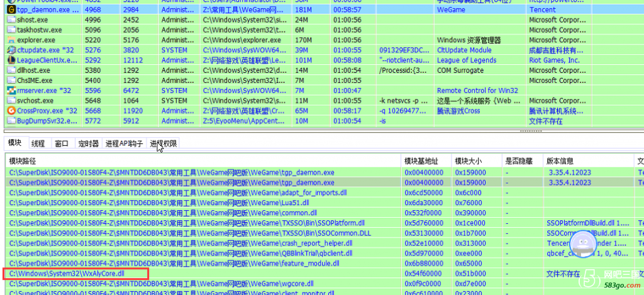Click the 腾讯游戏Cross description cell

point(458,111)
